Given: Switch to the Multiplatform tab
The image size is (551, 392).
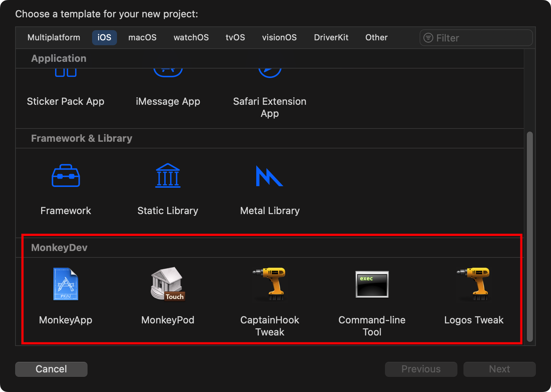Looking at the screenshot, I should pos(54,38).
